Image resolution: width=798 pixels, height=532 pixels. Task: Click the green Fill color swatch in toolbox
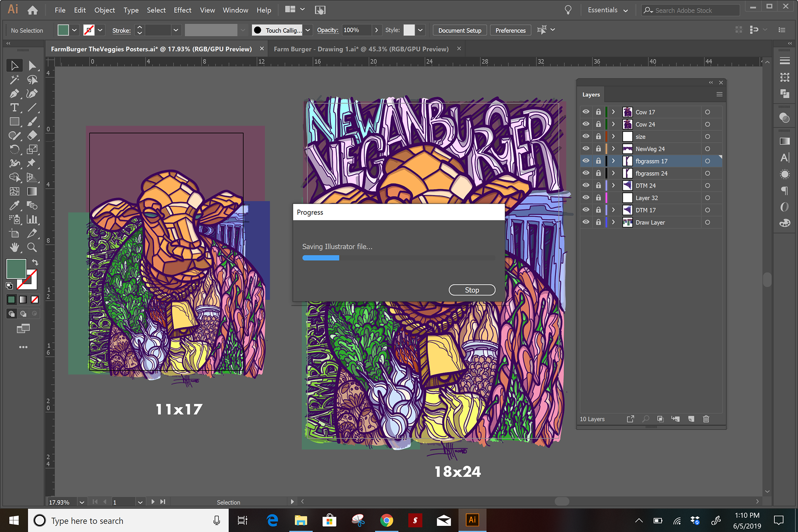pyautogui.click(x=16, y=268)
